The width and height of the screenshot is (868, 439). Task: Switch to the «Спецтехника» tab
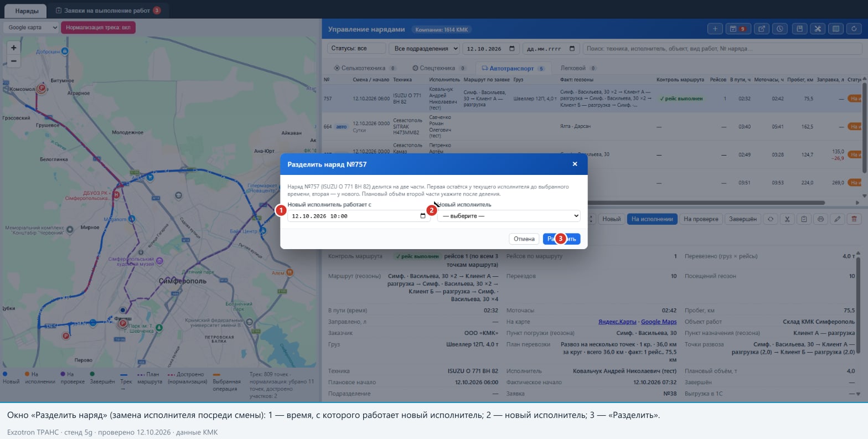point(440,68)
